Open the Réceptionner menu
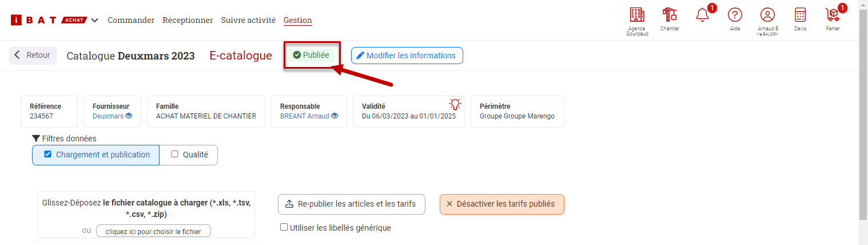868x245 pixels. pos(188,20)
